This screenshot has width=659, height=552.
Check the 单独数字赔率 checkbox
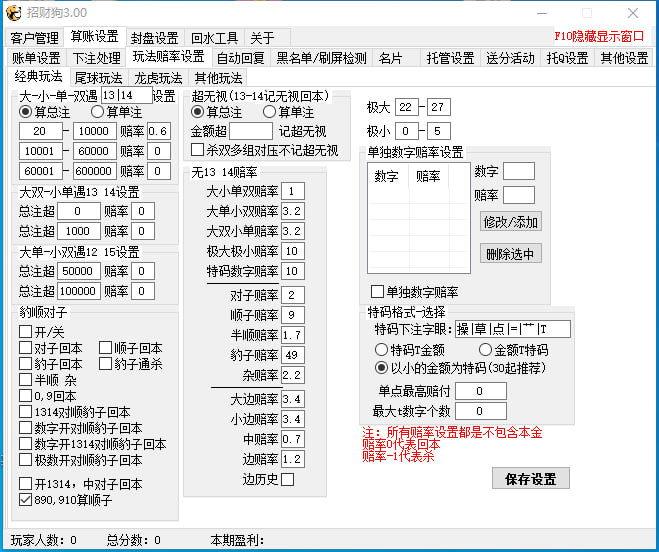point(377,292)
